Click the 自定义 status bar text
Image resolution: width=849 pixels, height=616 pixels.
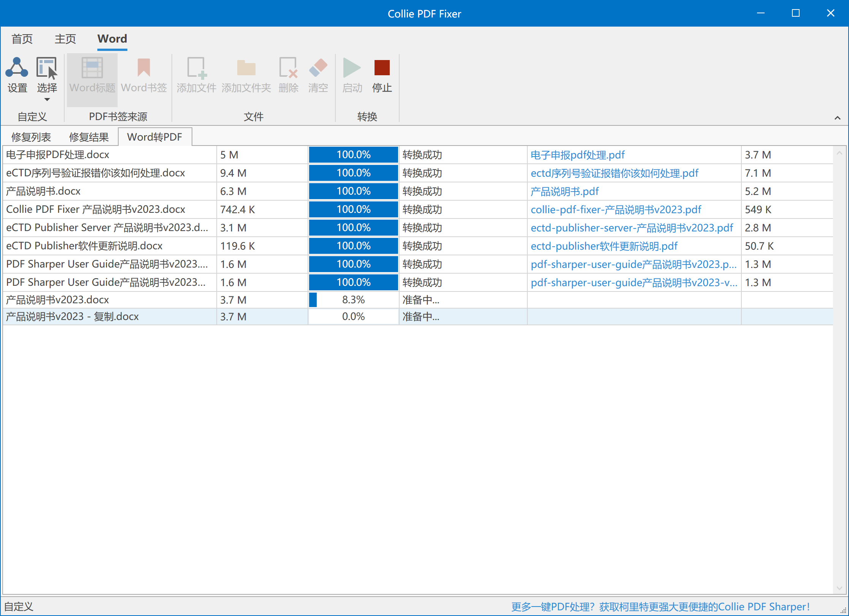pyautogui.click(x=19, y=606)
